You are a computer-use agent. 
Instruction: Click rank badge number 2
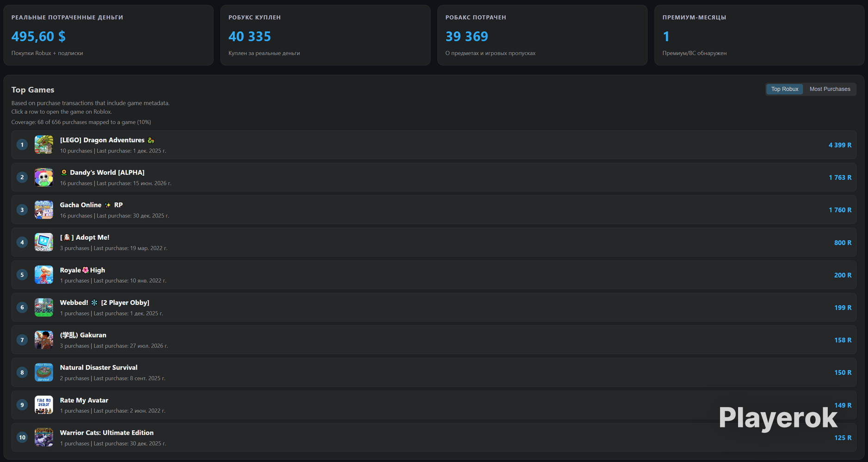22,177
